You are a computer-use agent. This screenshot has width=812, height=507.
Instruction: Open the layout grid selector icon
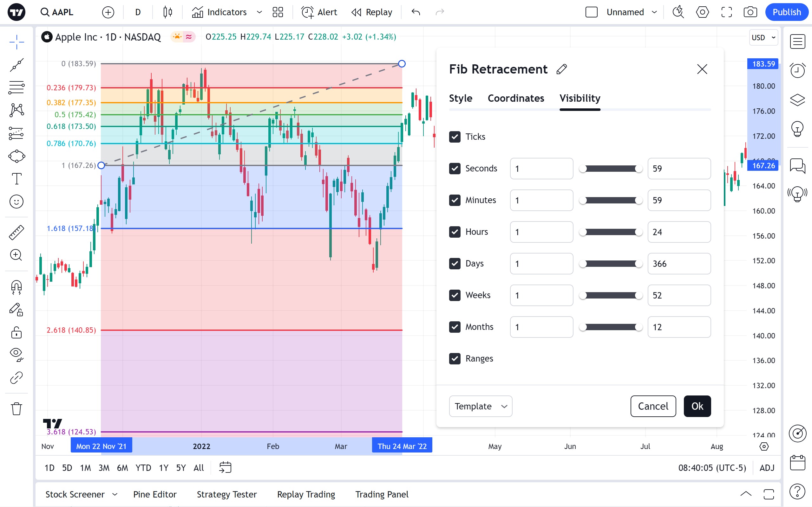click(278, 12)
